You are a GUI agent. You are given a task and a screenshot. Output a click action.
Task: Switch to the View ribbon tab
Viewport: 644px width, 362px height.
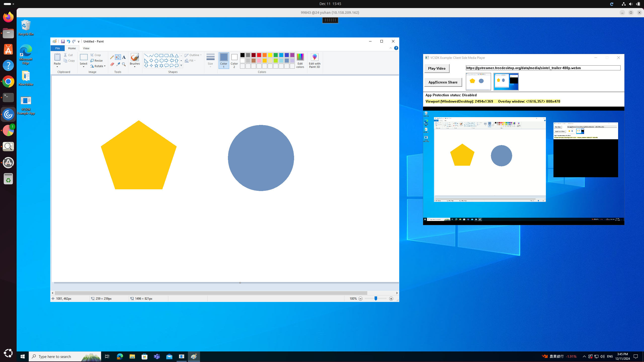click(86, 48)
